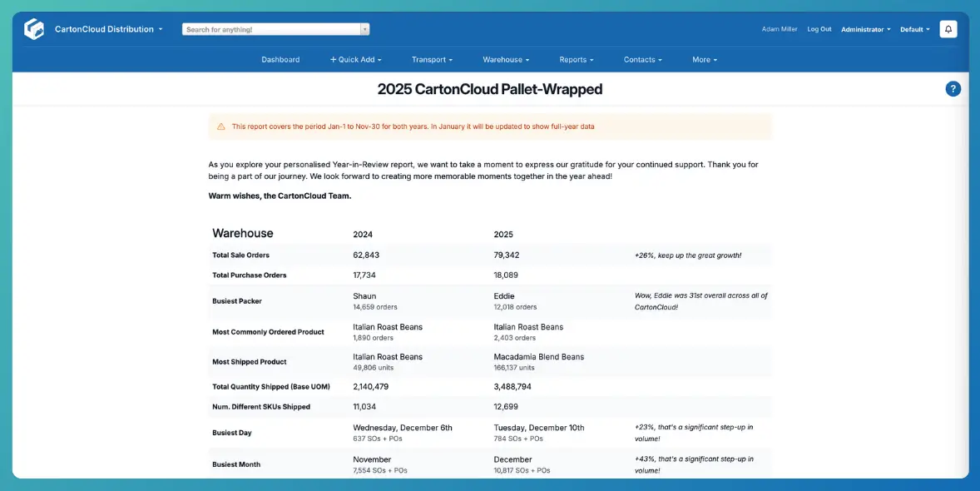The image size is (980, 491).
Task: Click the 79,342 sale orders value
Action: pos(507,255)
